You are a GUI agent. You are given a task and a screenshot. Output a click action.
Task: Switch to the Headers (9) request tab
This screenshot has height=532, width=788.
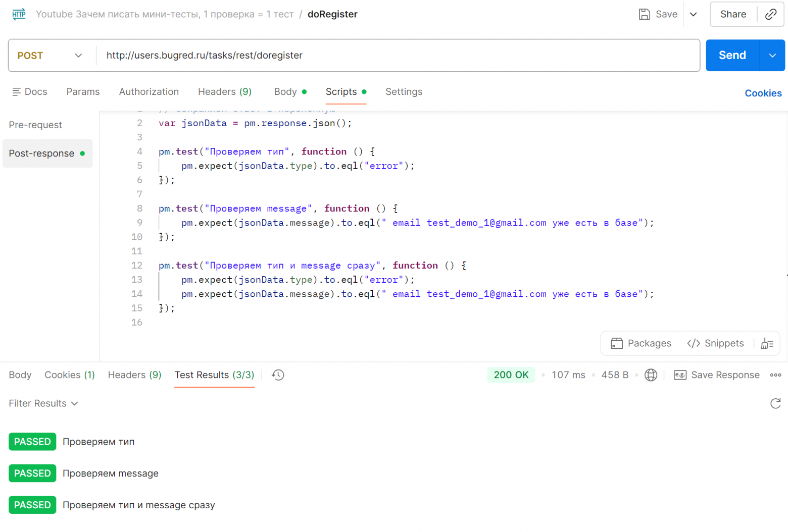[224, 92]
